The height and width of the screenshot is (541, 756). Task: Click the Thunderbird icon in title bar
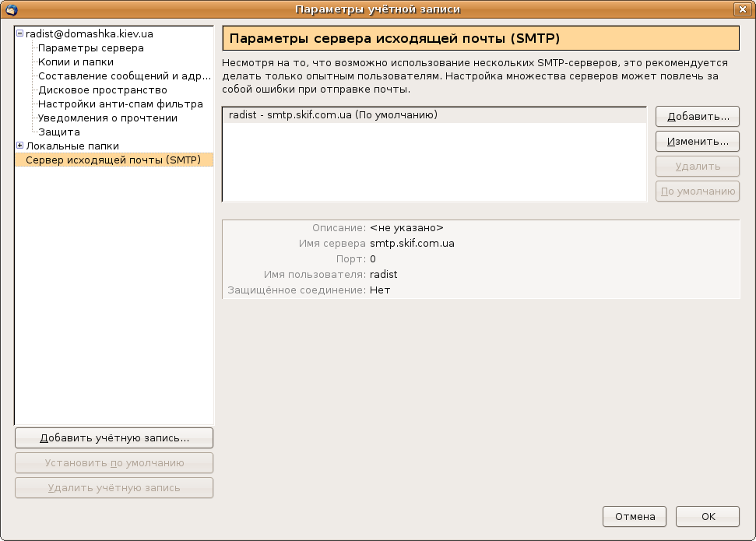click(12, 9)
